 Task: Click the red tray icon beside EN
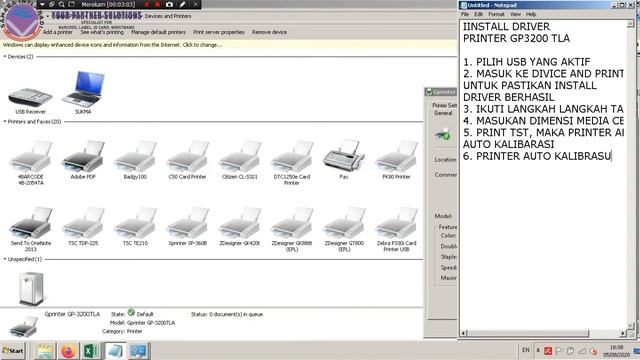point(548,351)
